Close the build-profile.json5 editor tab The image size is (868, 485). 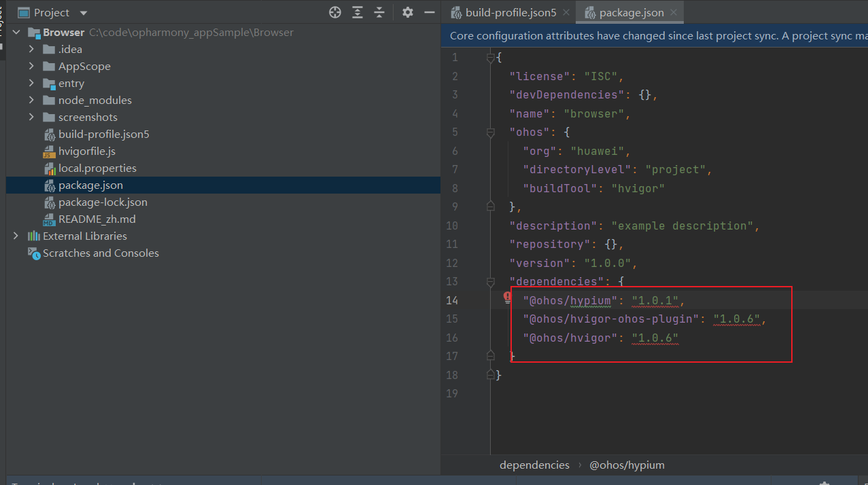pos(566,12)
